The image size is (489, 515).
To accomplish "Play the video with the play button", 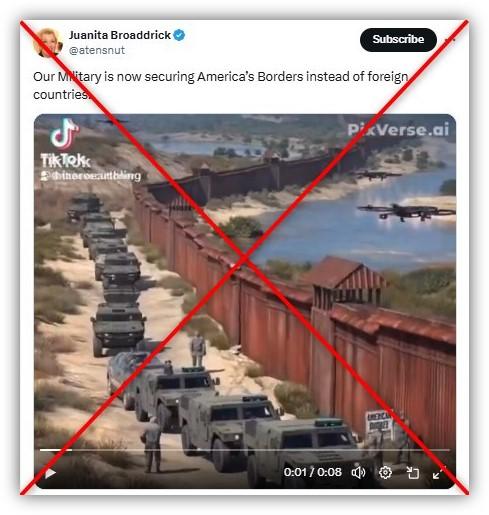I will (50, 473).
